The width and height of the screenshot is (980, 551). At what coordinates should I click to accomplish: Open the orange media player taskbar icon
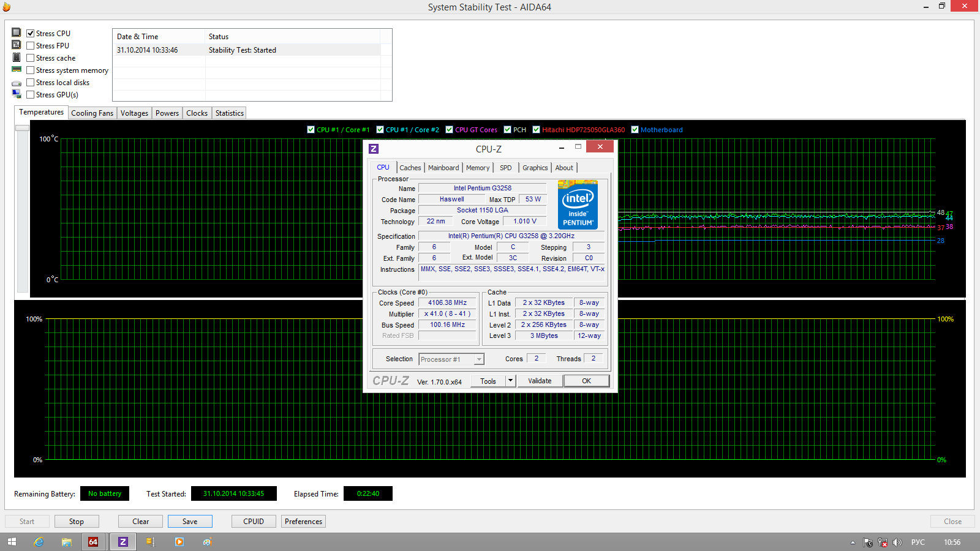[179, 542]
